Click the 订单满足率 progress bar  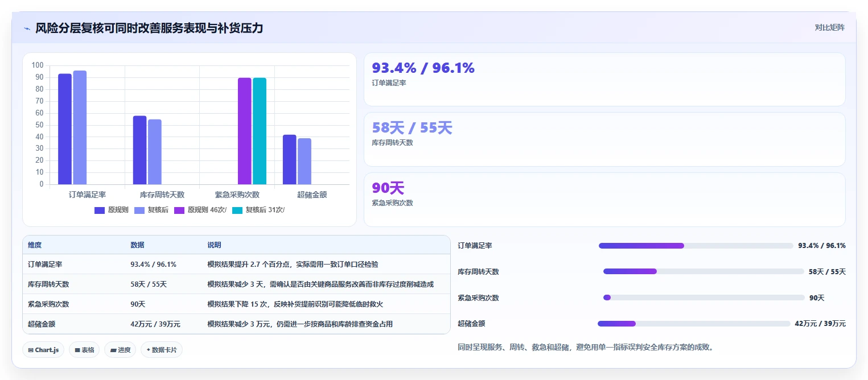(x=696, y=246)
